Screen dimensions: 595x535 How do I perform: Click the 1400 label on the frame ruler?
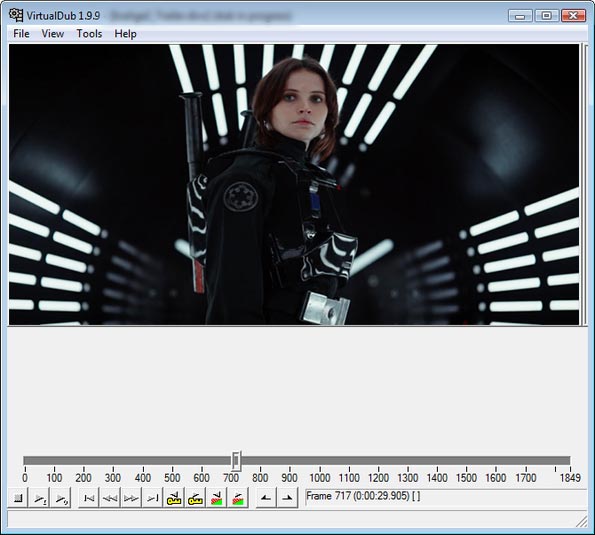(x=437, y=478)
